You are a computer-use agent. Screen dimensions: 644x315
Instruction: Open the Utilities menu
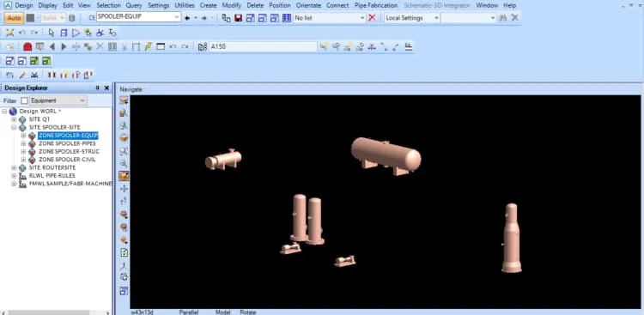[x=185, y=5]
